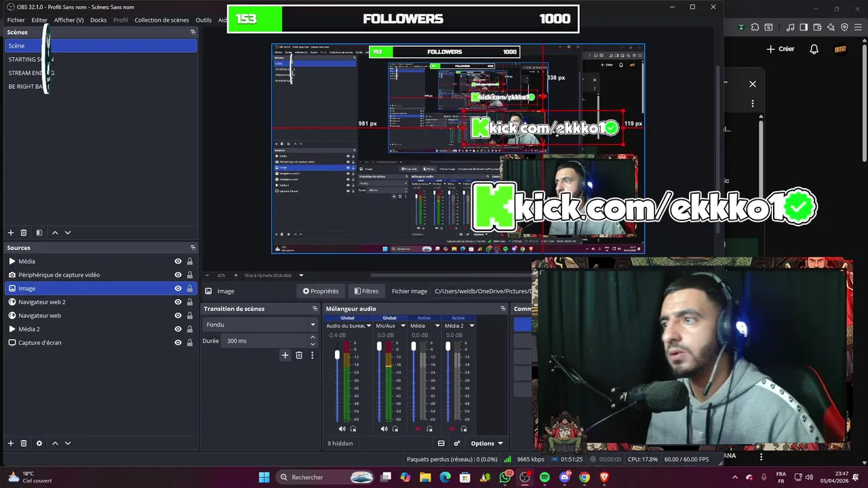This screenshot has height=488, width=868.
Task: Open source properties gear in Sources panel
Action: (x=39, y=443)
